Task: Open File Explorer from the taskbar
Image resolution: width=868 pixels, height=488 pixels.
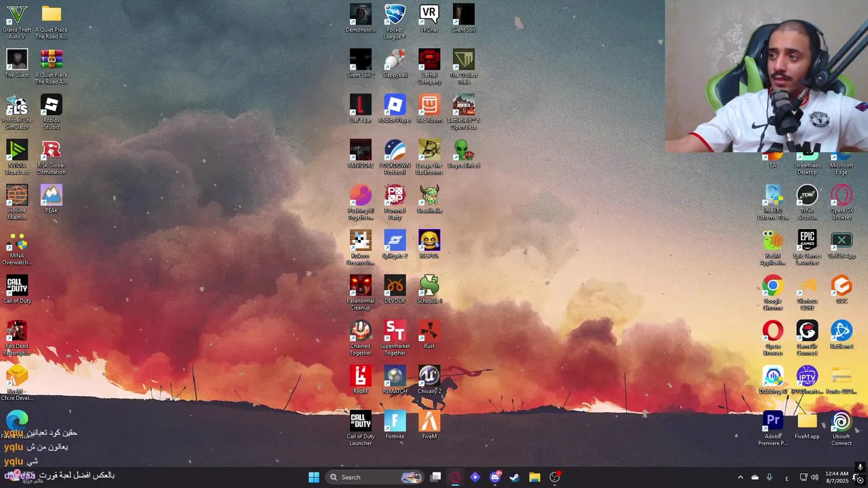Action: (534, 477)
